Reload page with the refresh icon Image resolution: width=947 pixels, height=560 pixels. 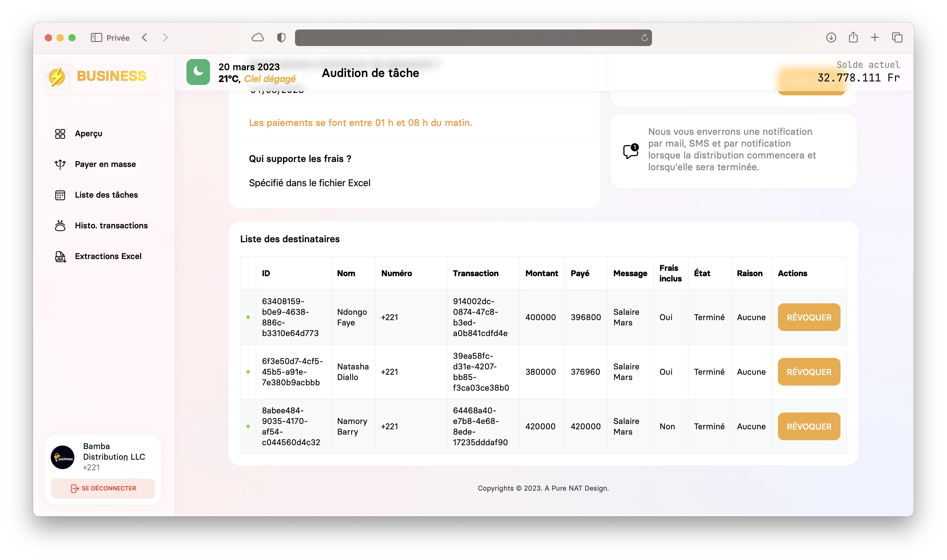(644, 37)
